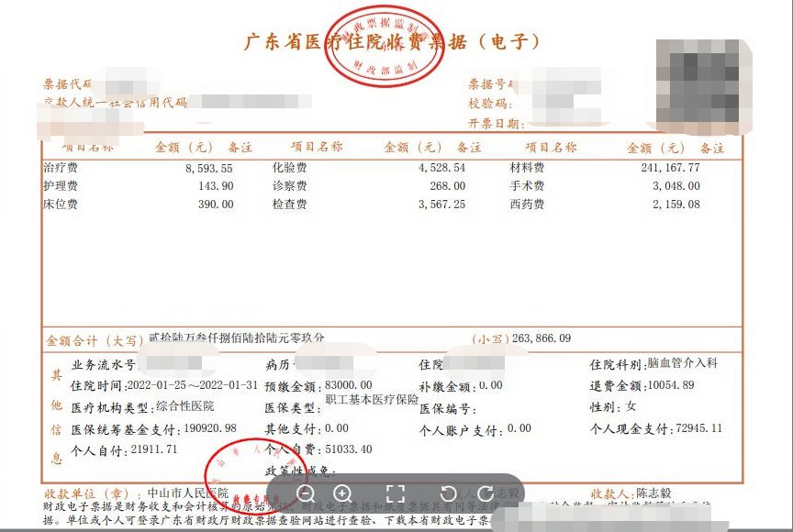793x532 pixels.
Task: Select the 治疗费 row label
Action: click(61, 168)
